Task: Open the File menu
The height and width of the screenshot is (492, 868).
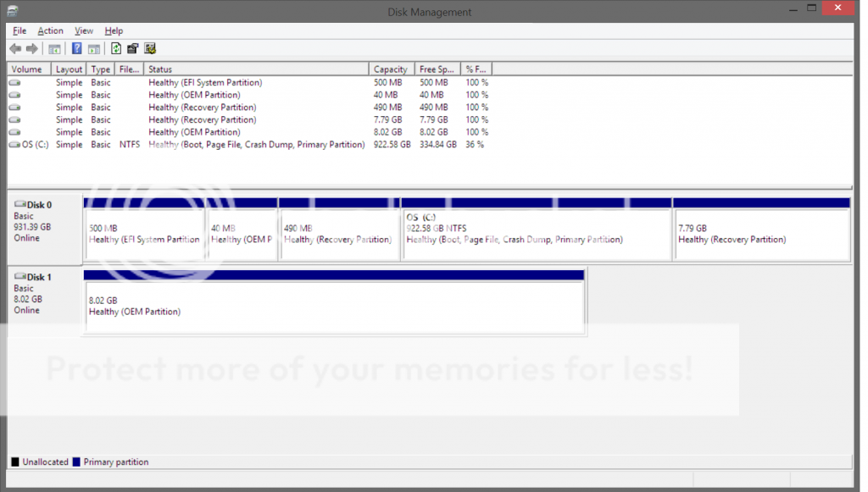Action: click(19, 31)
